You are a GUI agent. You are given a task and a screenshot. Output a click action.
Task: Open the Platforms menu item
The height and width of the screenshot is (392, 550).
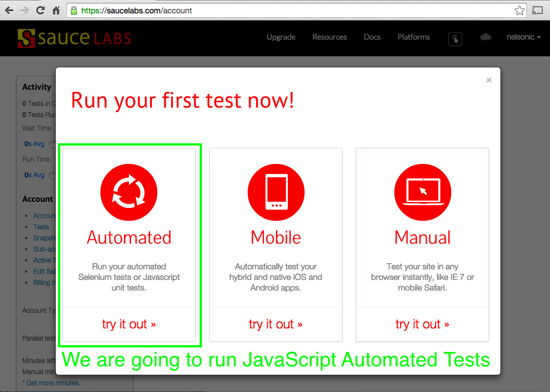413,37
